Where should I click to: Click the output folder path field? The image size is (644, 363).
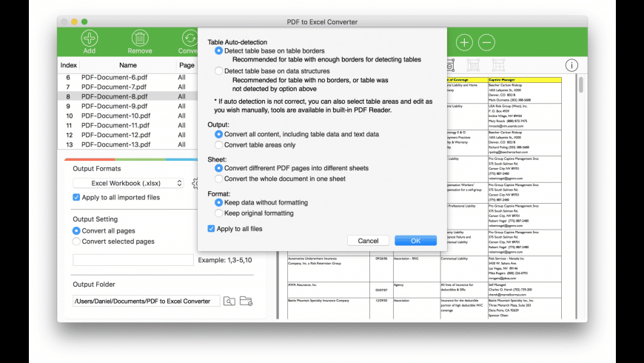pos(147,301)
